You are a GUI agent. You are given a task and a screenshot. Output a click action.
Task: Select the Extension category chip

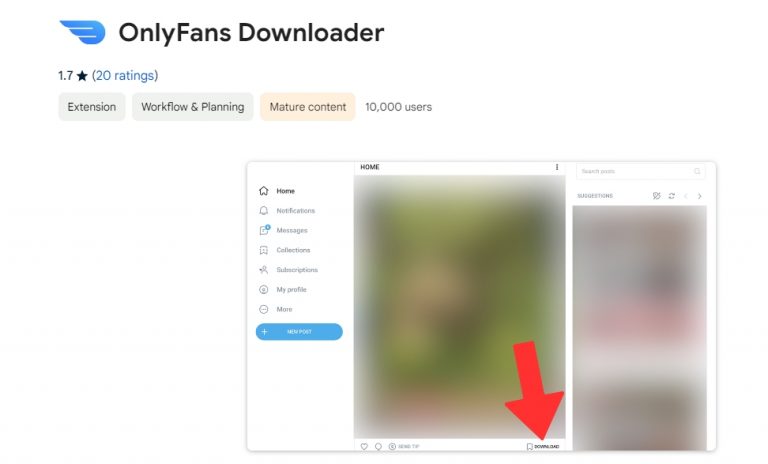pos(92,107)
